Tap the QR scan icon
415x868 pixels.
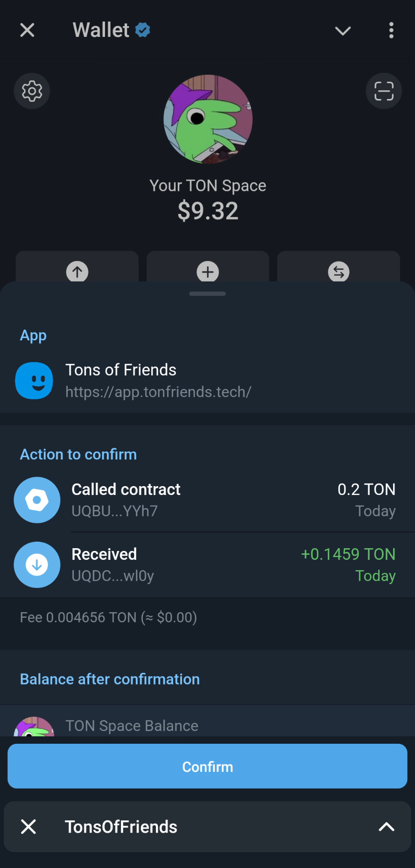384,91
